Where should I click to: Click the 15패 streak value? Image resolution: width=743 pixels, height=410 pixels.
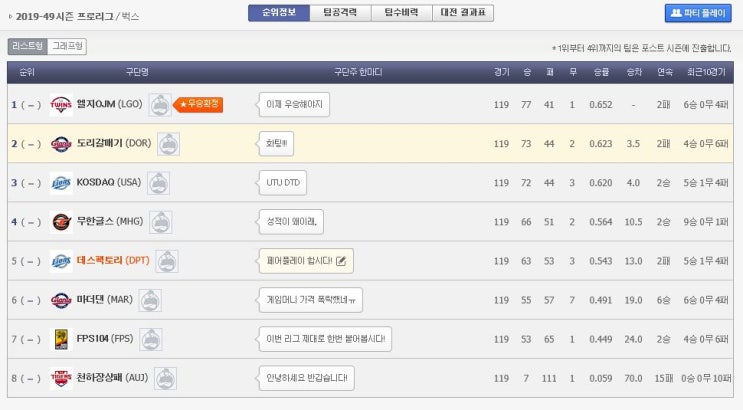click(x=664, y=379)
